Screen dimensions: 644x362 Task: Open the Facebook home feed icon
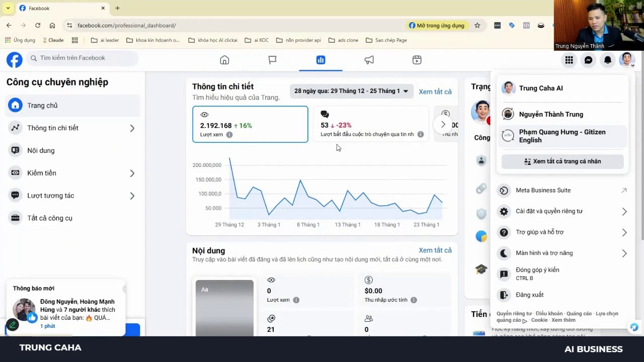click(224, 60)
